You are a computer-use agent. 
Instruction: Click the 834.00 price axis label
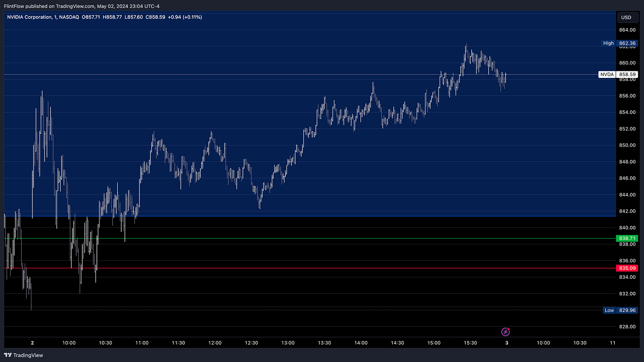click(x=627, y=277)
